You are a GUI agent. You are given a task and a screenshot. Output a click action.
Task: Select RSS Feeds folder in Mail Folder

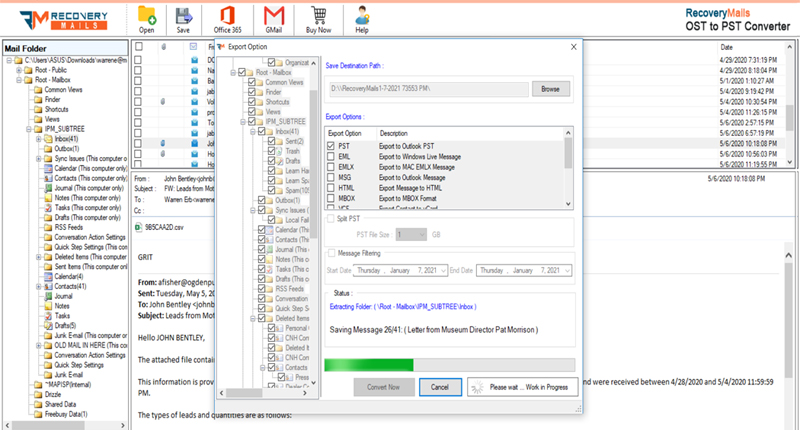(68, 227)
